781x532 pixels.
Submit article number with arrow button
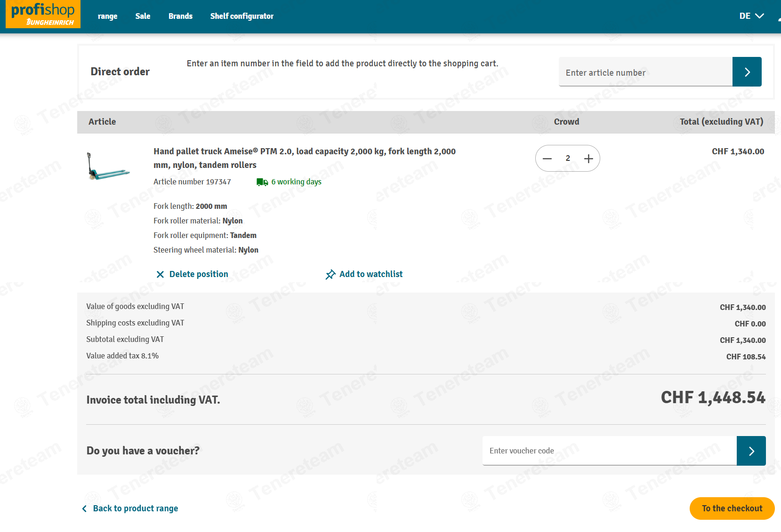pyautogui.click(x=747, y=71)
